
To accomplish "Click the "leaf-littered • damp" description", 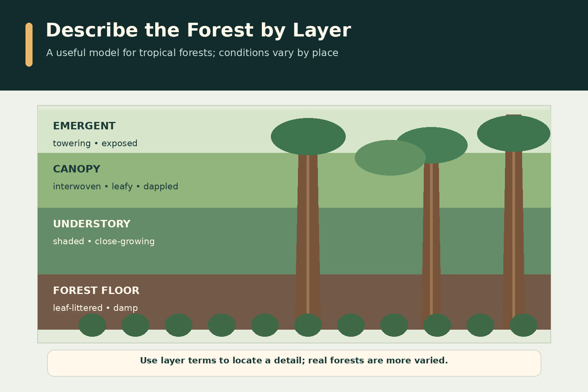I will 95,308.
